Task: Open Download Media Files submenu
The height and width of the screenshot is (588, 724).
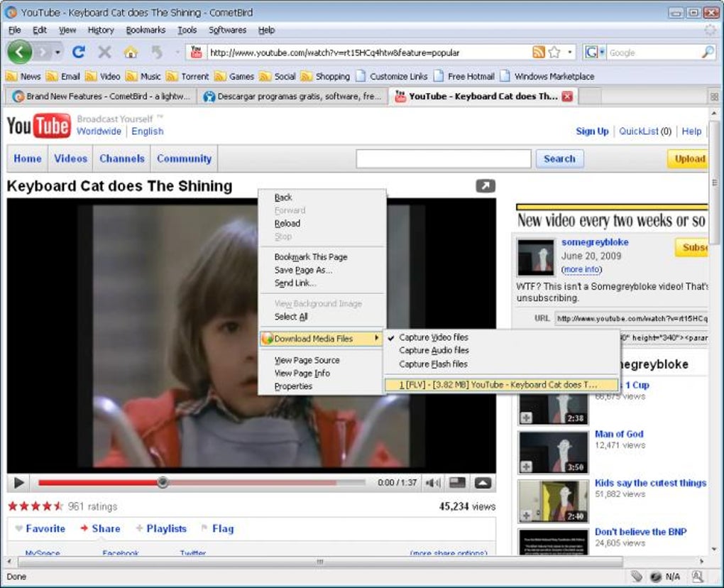Action: click(x=322, y=339)
